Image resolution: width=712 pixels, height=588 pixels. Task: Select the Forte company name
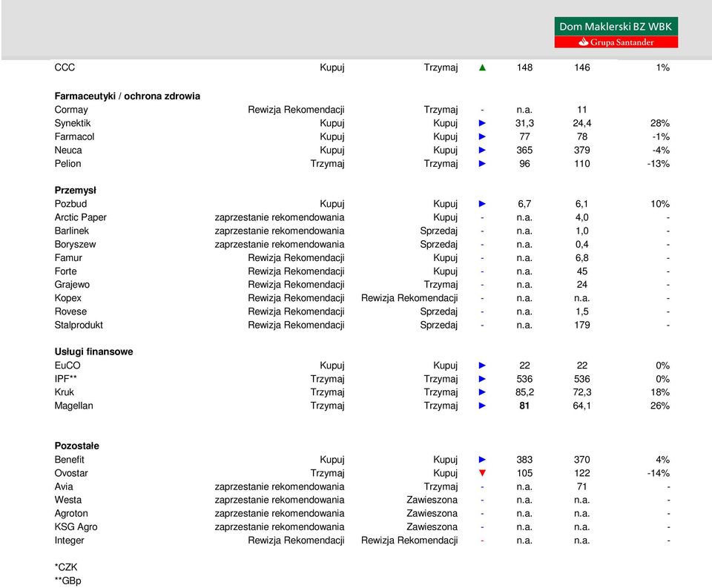[x=65, y=271]
